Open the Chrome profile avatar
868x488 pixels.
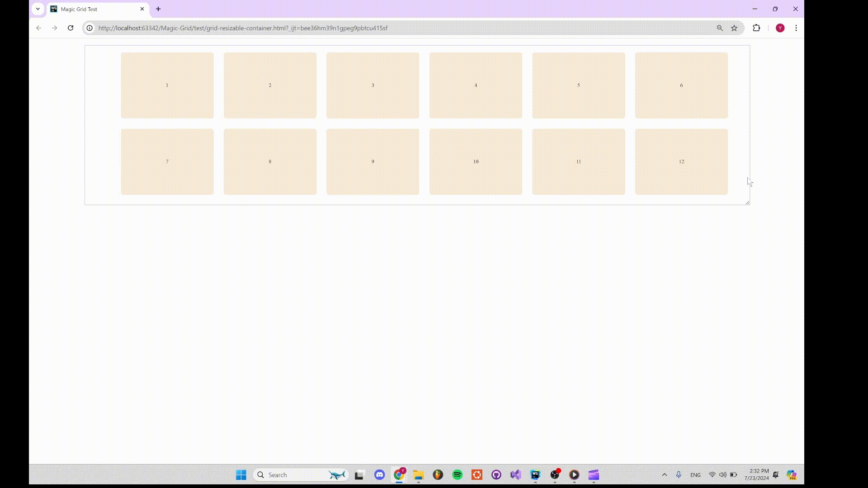click(780, 28)
